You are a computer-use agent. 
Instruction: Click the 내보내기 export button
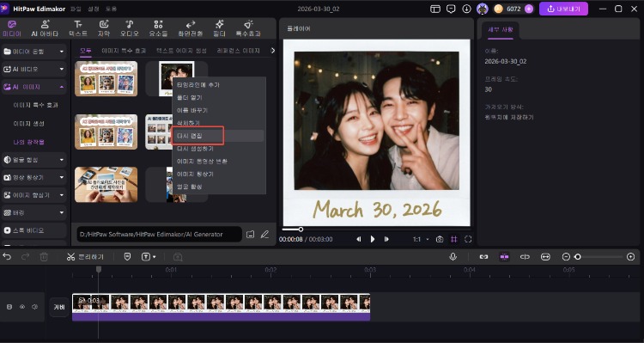click(563, 9)
